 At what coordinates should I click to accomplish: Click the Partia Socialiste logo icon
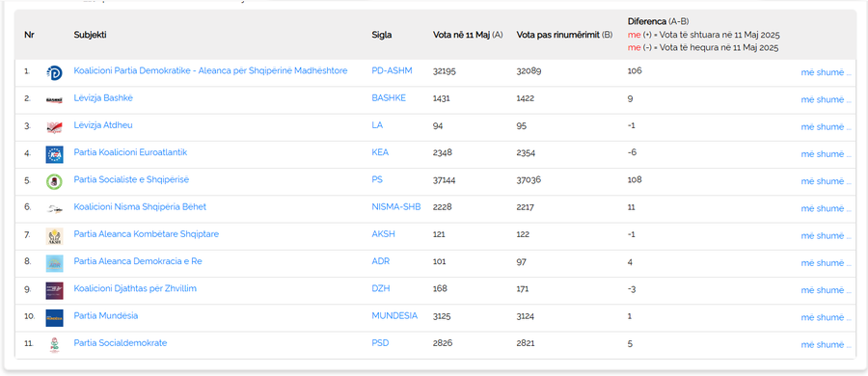pos(54,181)
